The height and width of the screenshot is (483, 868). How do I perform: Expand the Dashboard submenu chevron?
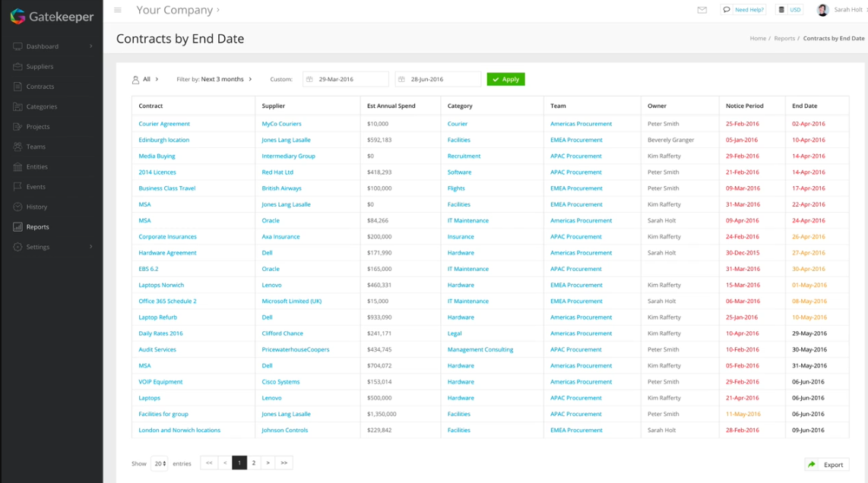(x=90, y=46)
